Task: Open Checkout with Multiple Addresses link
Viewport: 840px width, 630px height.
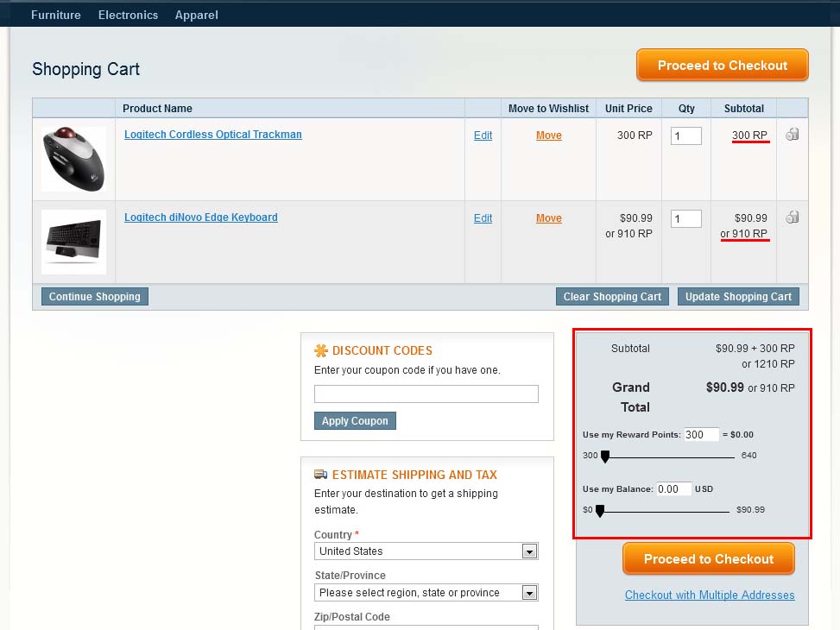Action: point(710,595)
